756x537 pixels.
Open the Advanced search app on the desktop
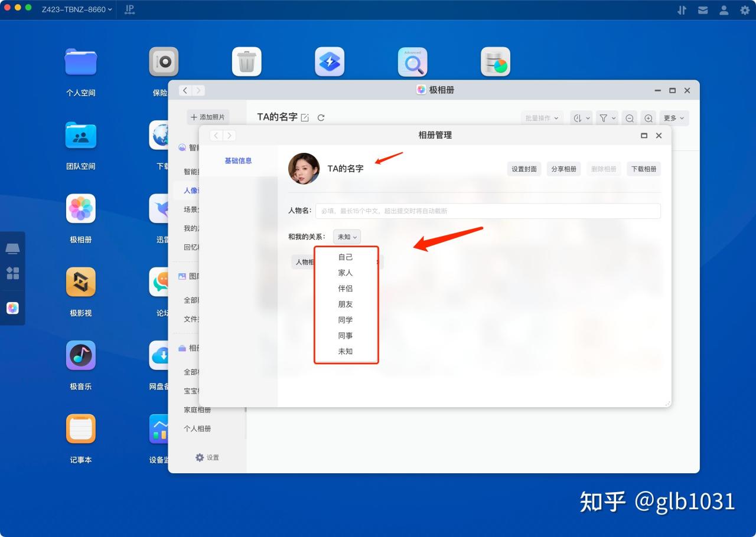tap(412, 61)
